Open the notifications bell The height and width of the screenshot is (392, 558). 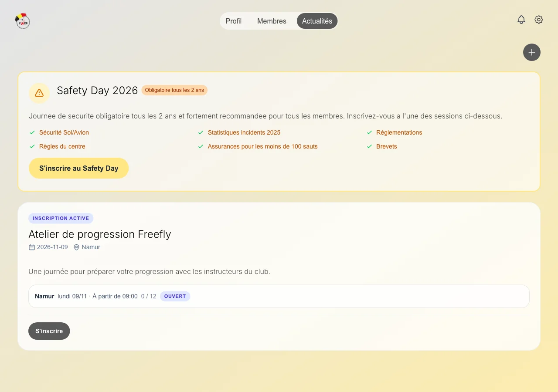(x=521, y=20)
